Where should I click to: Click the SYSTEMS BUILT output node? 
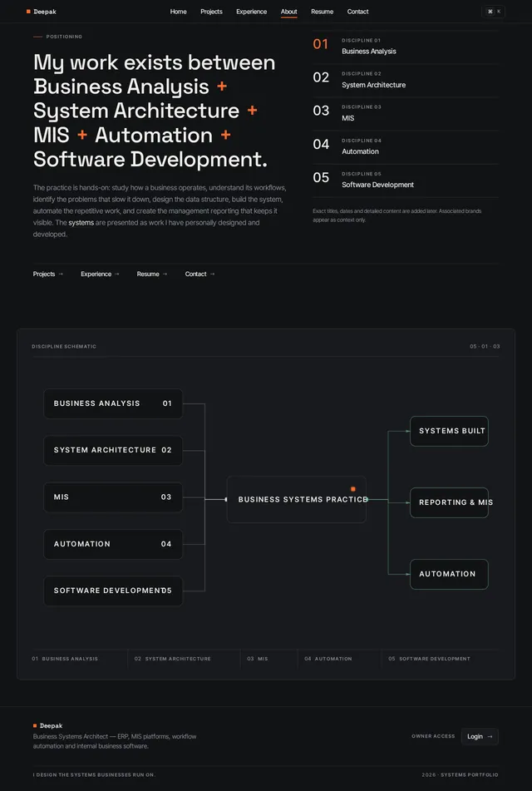point(450,432)
